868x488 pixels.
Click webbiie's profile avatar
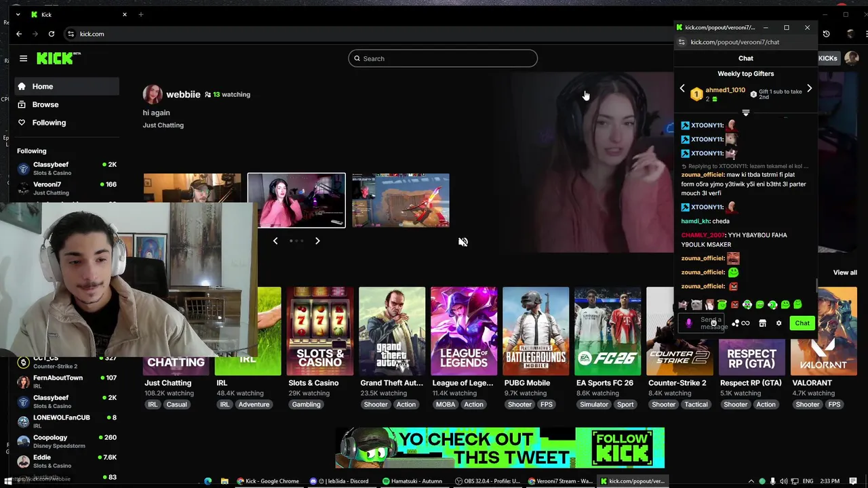click(153, 94)
